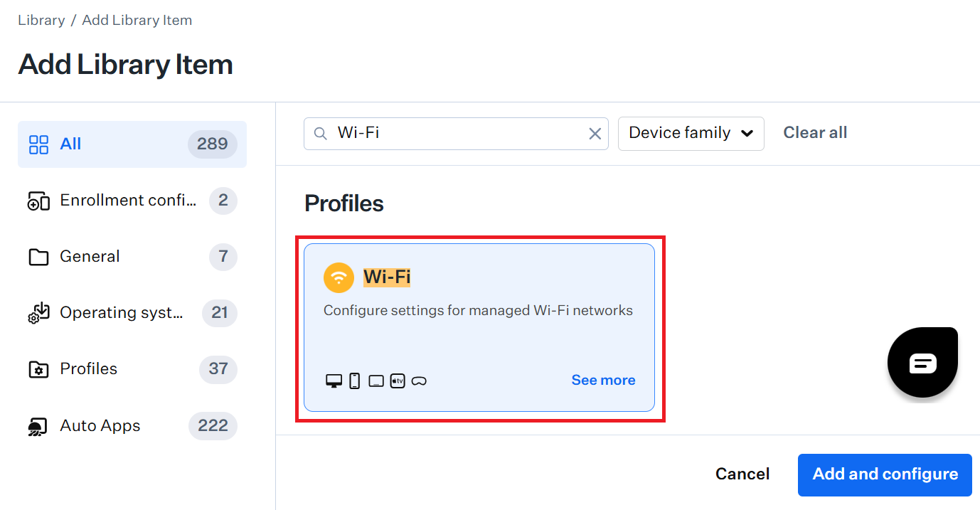The height and width of the screenshot is (510, 980).
Task: Click the Mac desktop device icon
Action: [x=334, y=381]
